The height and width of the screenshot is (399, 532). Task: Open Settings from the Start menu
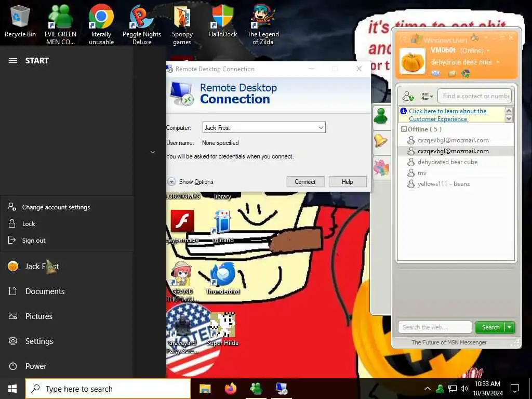click(66, 341)
